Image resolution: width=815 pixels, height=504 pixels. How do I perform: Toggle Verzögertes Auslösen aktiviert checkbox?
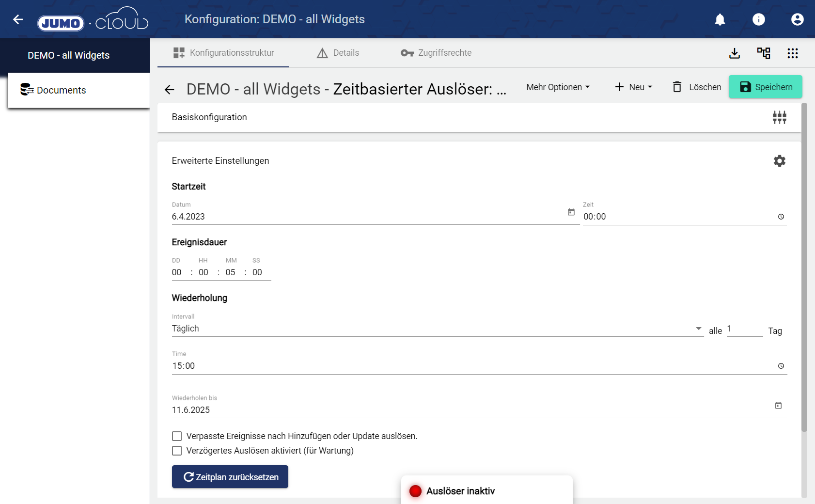[177, 451]
